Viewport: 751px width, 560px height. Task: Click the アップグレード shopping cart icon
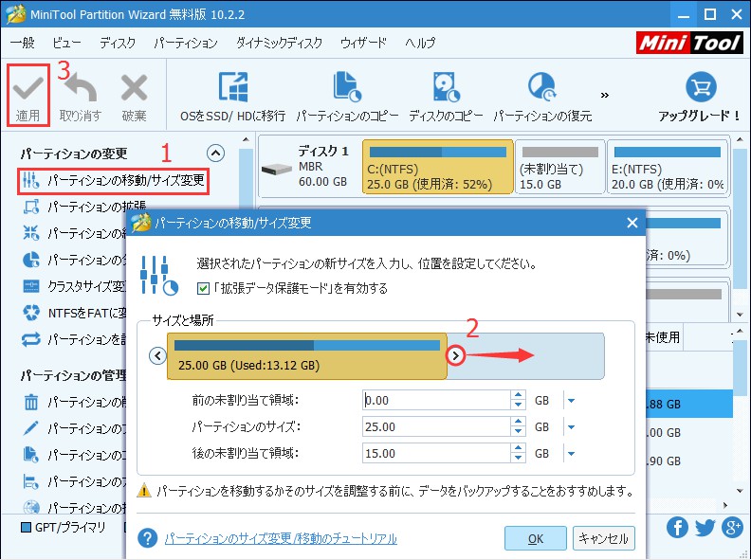point(701,86)
